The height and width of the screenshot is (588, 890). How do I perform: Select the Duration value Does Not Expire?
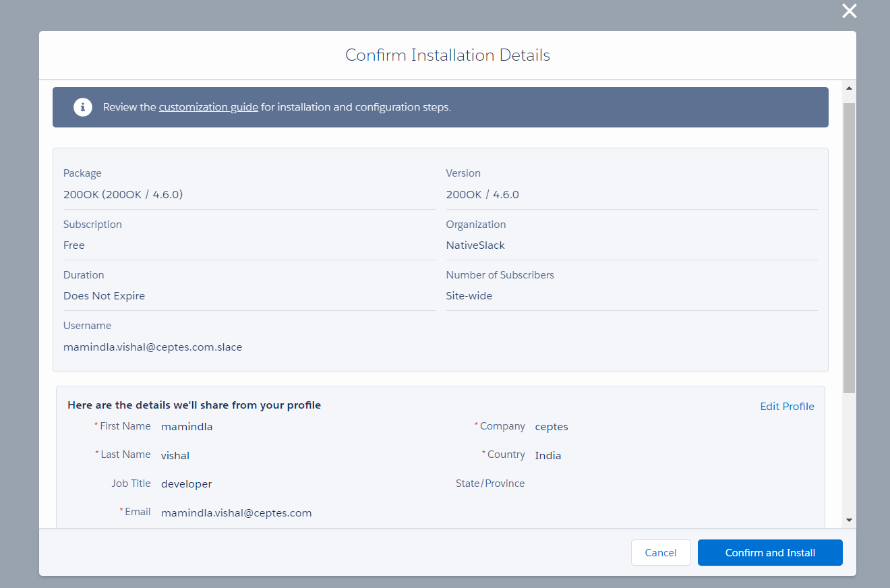point(104,296)
